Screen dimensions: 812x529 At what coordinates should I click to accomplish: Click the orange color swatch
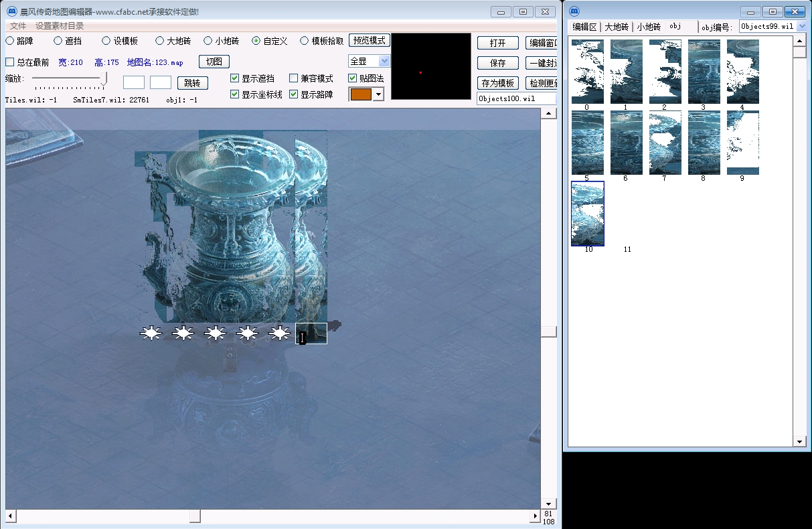(x=361, y=94)
